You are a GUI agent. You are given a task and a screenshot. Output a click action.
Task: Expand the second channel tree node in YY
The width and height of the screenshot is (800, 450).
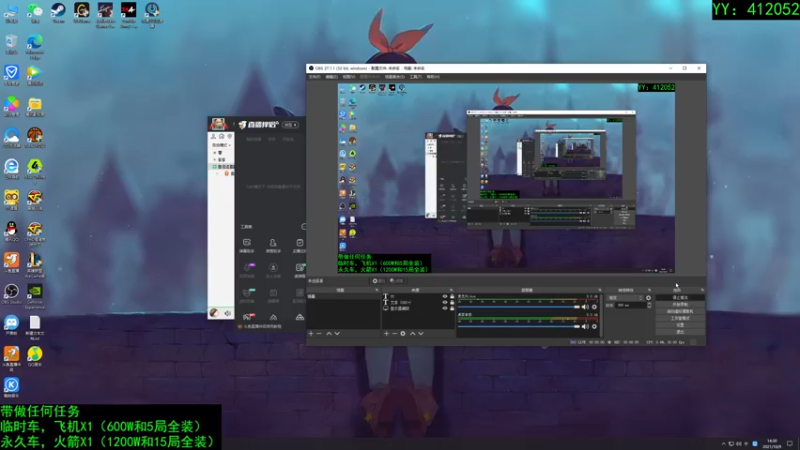pyautogui.click(x=215, y=160)
